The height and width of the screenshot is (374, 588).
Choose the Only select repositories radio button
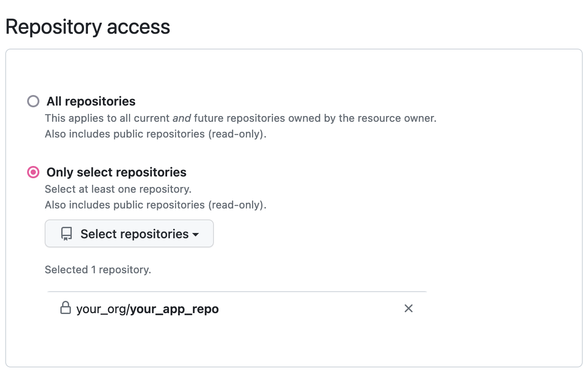[33, 172]
